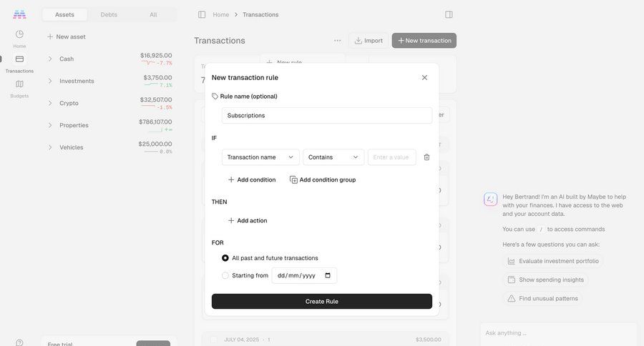Open the Contains operator dropdown
The width and height of the screenshot is (644, 346).
(x=333, y=157)
